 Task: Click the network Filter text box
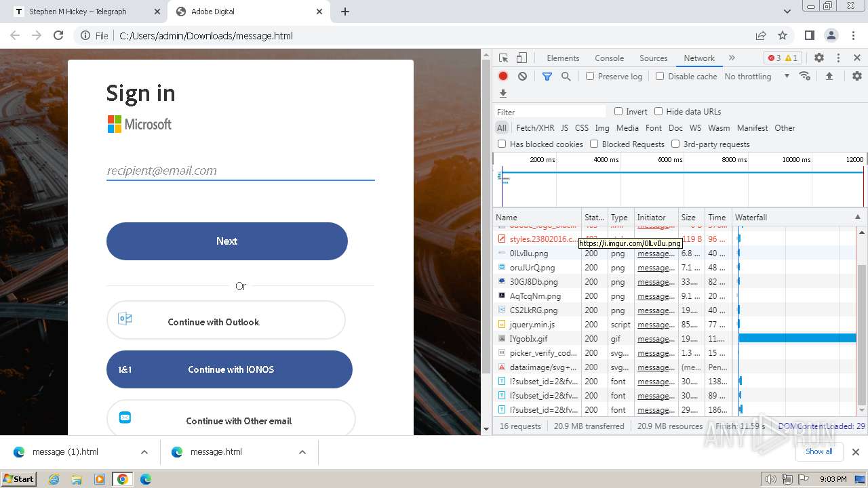(550, 112)
